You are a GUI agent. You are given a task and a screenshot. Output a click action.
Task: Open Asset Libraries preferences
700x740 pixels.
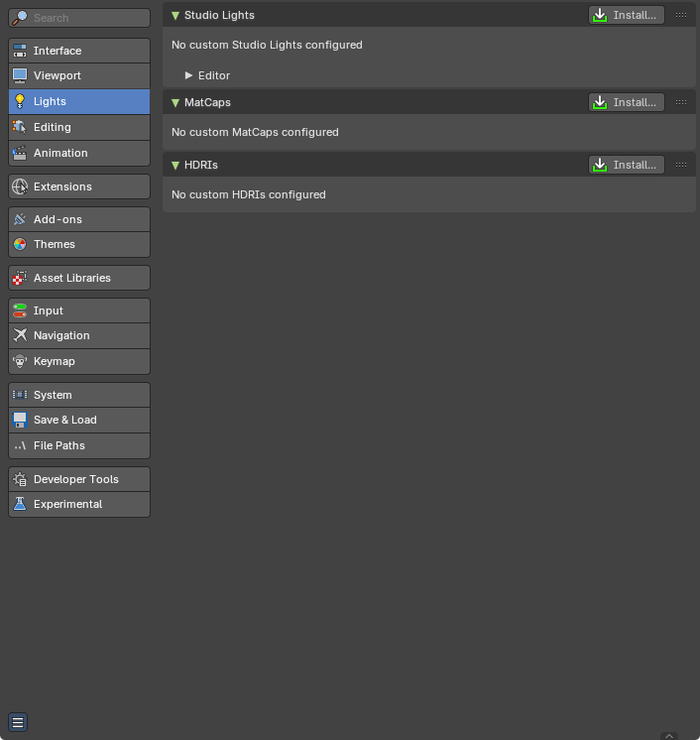[79, 278]
